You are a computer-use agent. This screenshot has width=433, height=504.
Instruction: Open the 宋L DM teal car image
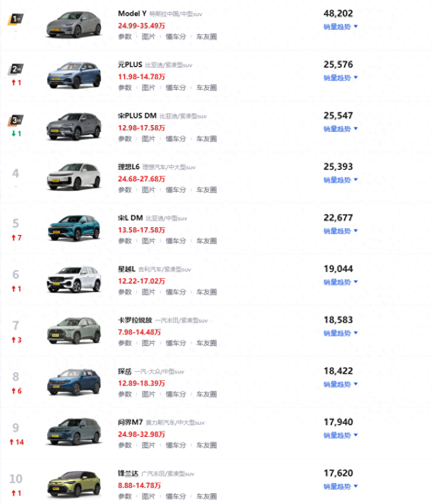[x=74, y=228]
